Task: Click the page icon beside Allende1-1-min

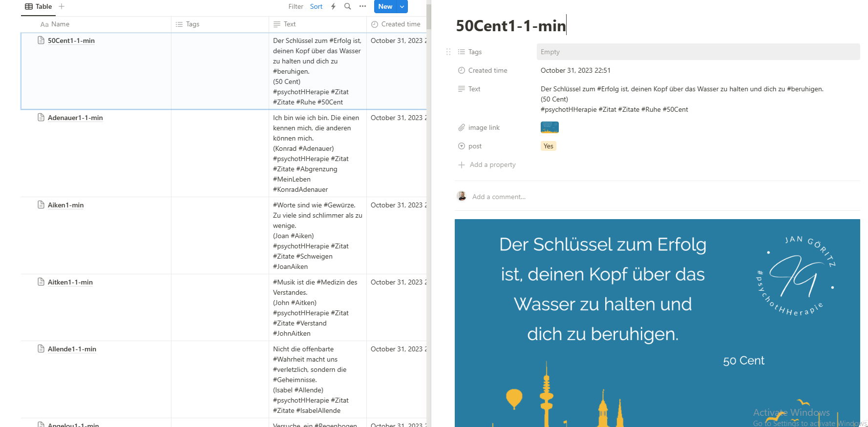Action: pyautogui.click(x=41, y=348)
